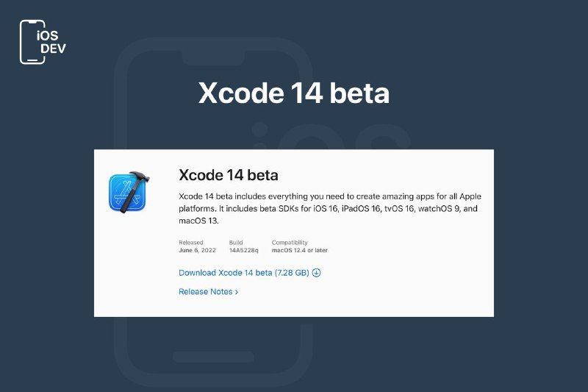Click the Xcode description paragraph text
The width and height of the screenshot is (588, 392).
[x=330, y=209]
